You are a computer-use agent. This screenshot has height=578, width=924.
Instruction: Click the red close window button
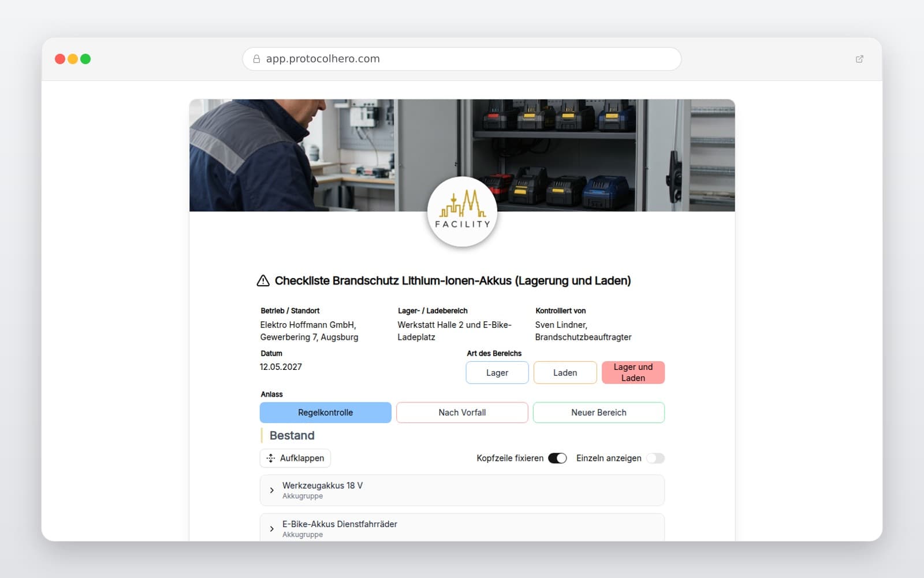[59, 59]
